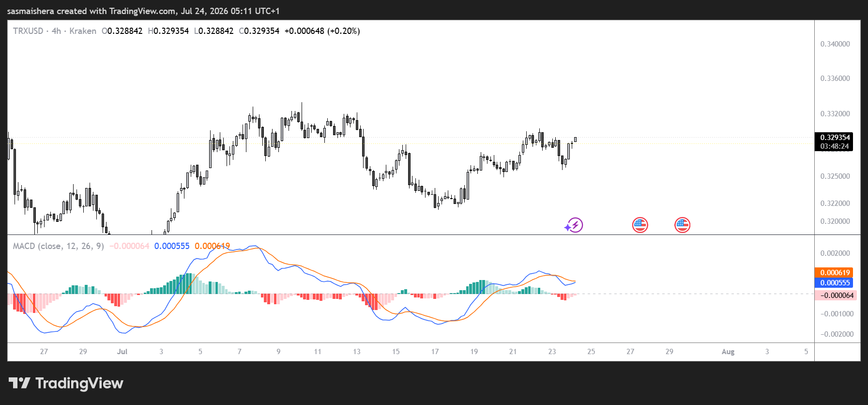The image size is (868, 405).
Task: Click the current price label 0.329354
Action: pyautogui.click(x=835, y=138)
